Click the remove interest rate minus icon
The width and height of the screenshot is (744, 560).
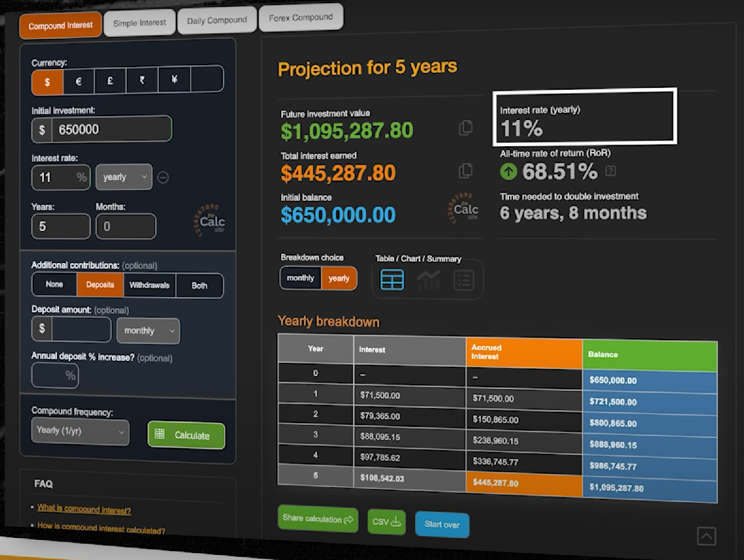(163, 178)
